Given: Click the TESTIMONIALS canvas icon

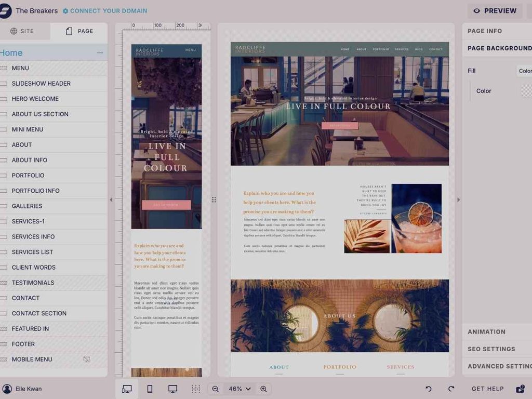Looking at the screenshot, I should click(4, 283).
